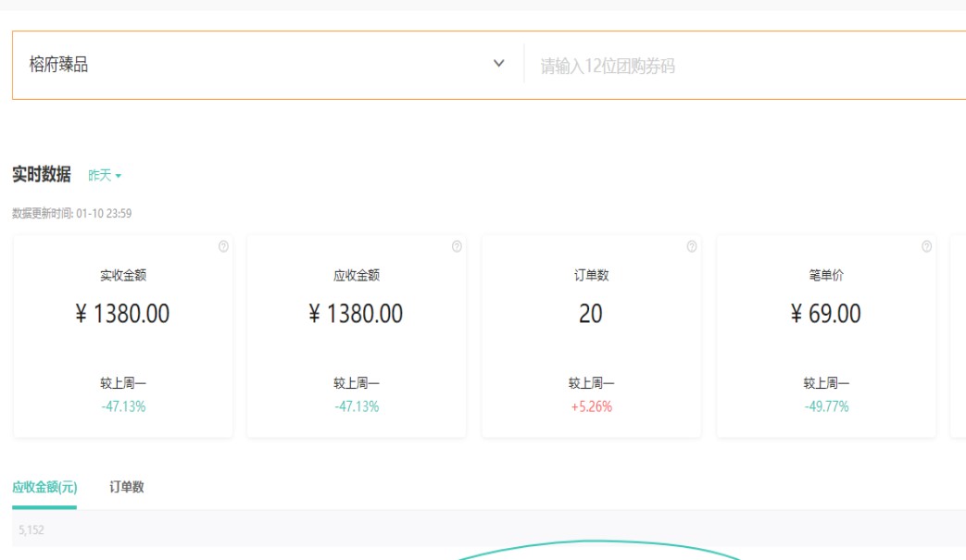The image size is (966, 560).
Task: Click the ¥ 69.00 average order value
Action: tap(825, 314)
